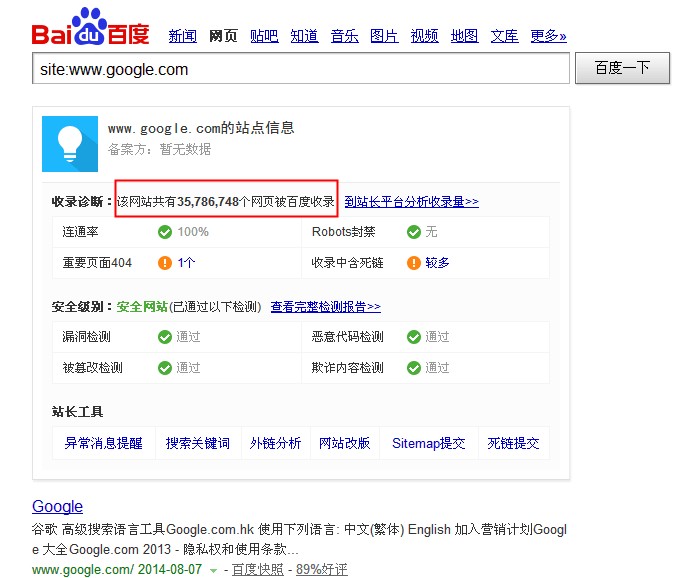Click the orange warning icon beside 1个
The image size is (684, 578).
click(x=165, y=263)
